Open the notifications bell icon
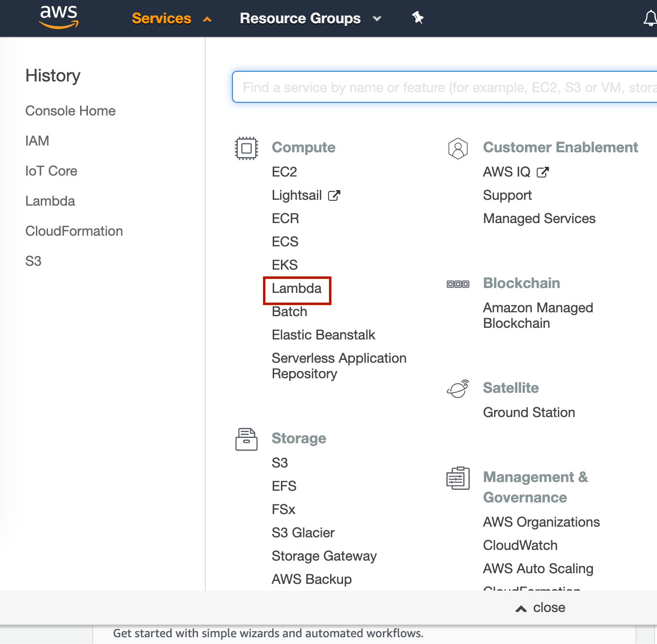Viewport: 657px width, 644px height. [650, 18]
